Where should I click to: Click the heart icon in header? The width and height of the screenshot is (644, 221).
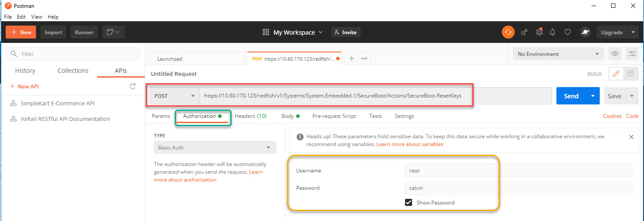pos(567,32)
